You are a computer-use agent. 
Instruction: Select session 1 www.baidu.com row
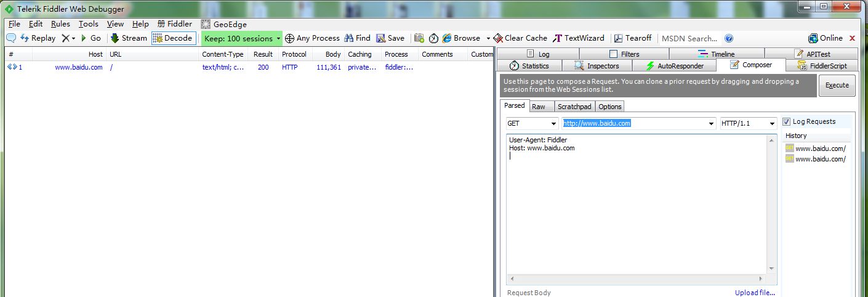[x=248, y=67]
